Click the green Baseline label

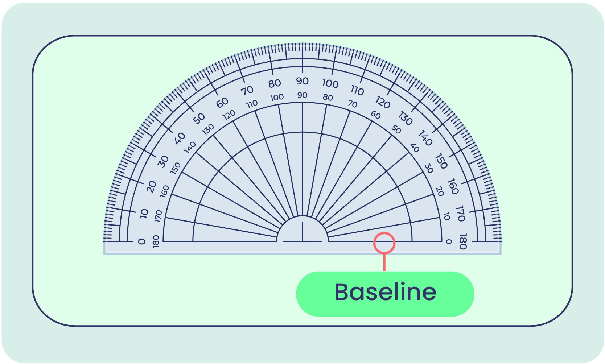[385, 294]
